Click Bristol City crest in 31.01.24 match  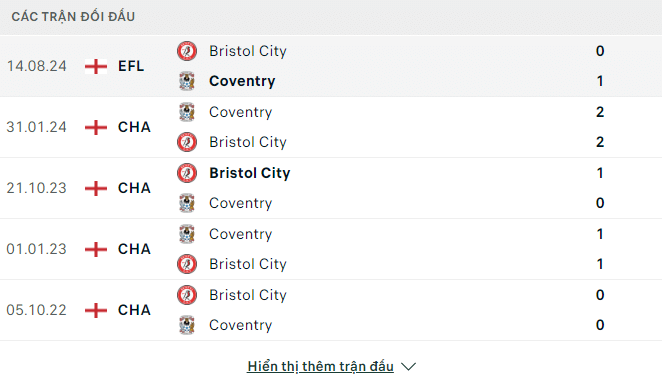(187, 142)
